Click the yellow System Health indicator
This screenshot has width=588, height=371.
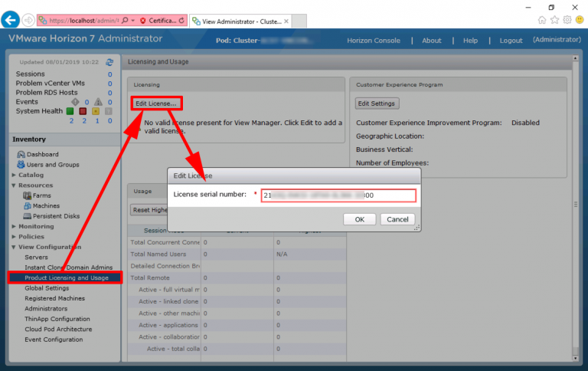pyautogui.click(x=96, y=111)
